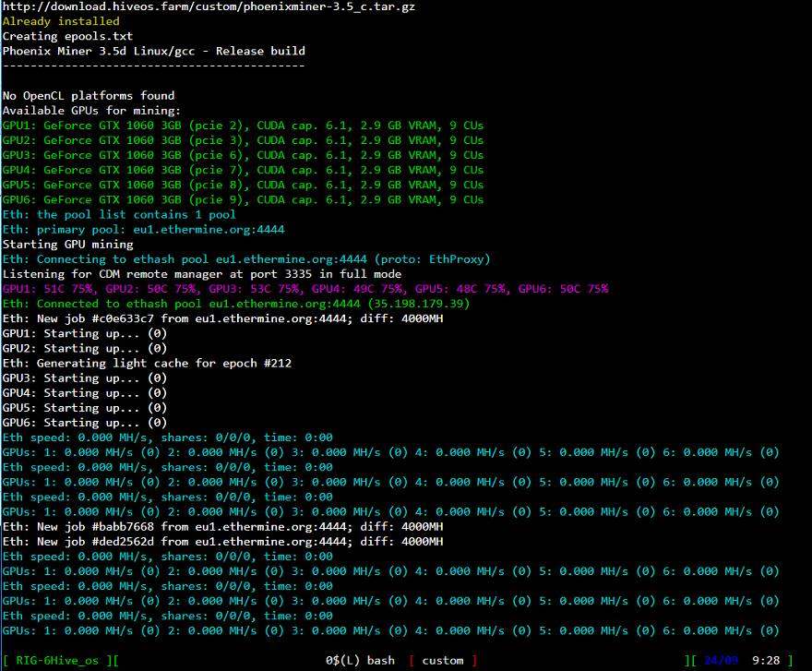Image resolution: width=812 pixels, height=671 pixels.
Task: Click 'Listening for CDM remote manager' line
Action: pyautogui.click(x=202, y=274)
